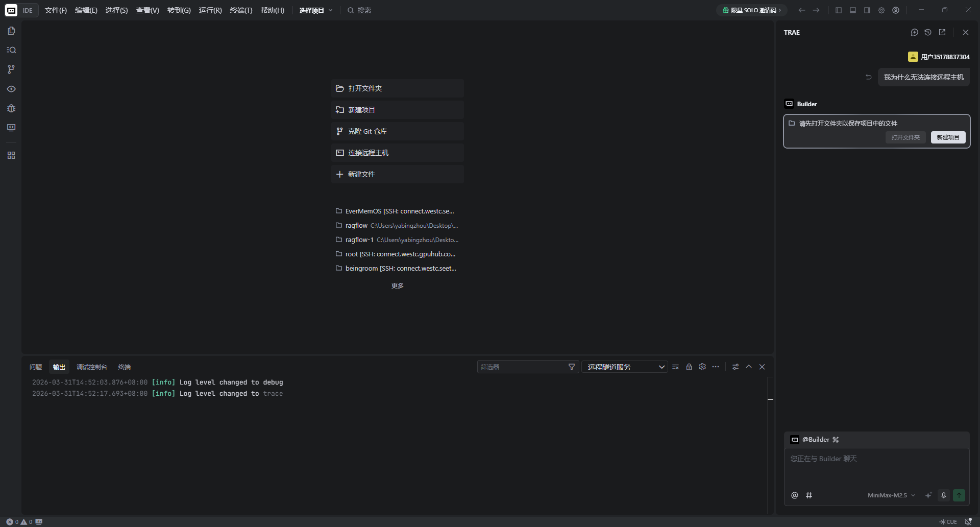980x527 pixels.
Task: Start a new chat in TRAE panel
Action: [914, 32]
